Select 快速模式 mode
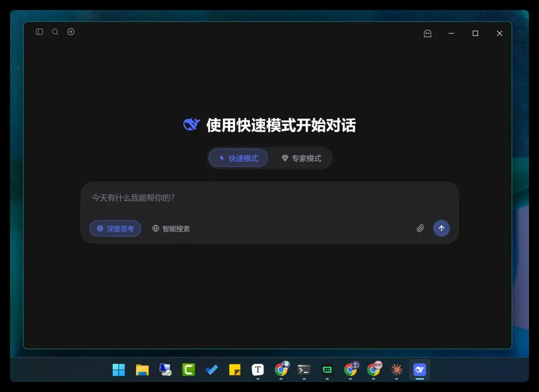The height and width of the screenshot is (392, 539). coord(238,158)
